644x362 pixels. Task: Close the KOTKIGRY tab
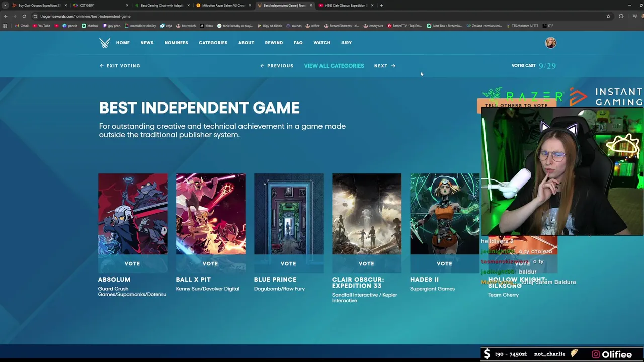[x=127, y=5]
